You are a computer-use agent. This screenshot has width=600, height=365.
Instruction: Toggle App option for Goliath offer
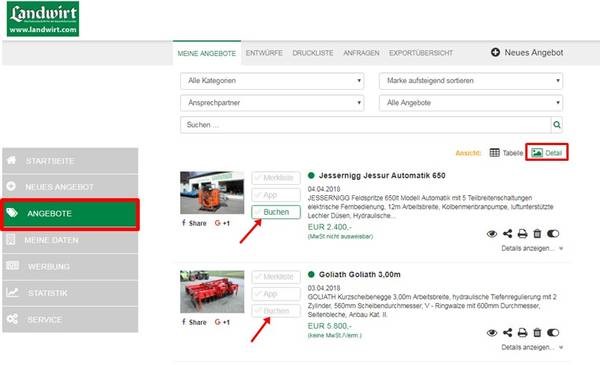(x=276, y=294)
